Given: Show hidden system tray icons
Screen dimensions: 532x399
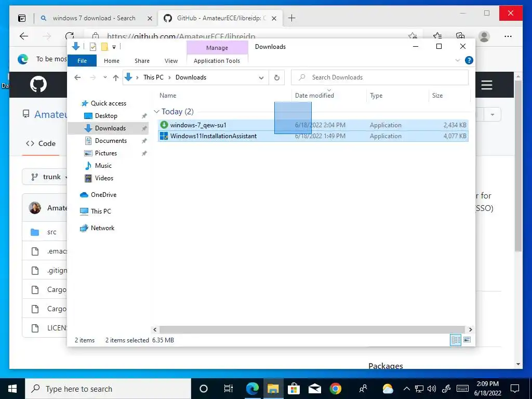Looking at the screenshot, I should pos(406,389).
